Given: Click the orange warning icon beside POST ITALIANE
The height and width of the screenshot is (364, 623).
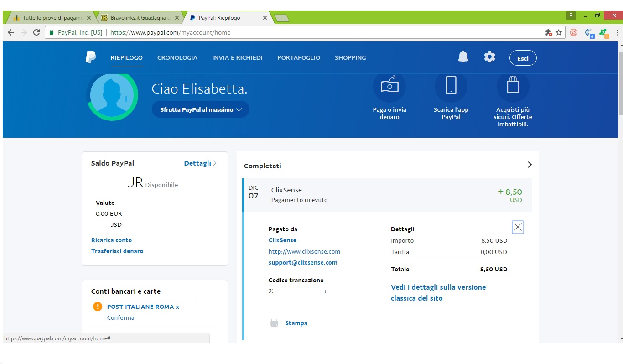Looking at the screenshot, I should (97, 307).
